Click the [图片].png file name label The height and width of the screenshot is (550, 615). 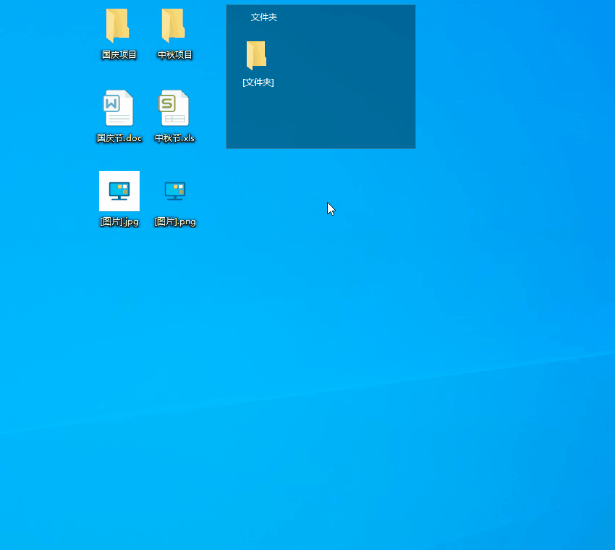coord(175,221)
